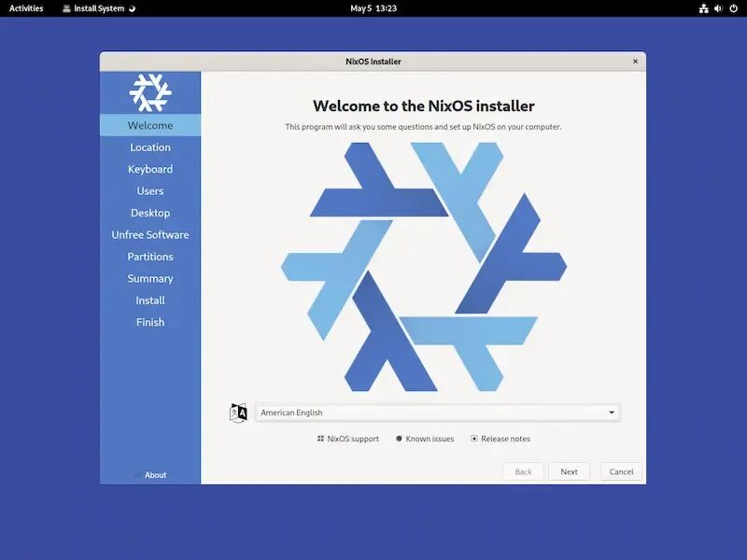This screenshot has height=560, width=747.
Task: Select the Install step in sidebar
Action: [x=150, y=301]
